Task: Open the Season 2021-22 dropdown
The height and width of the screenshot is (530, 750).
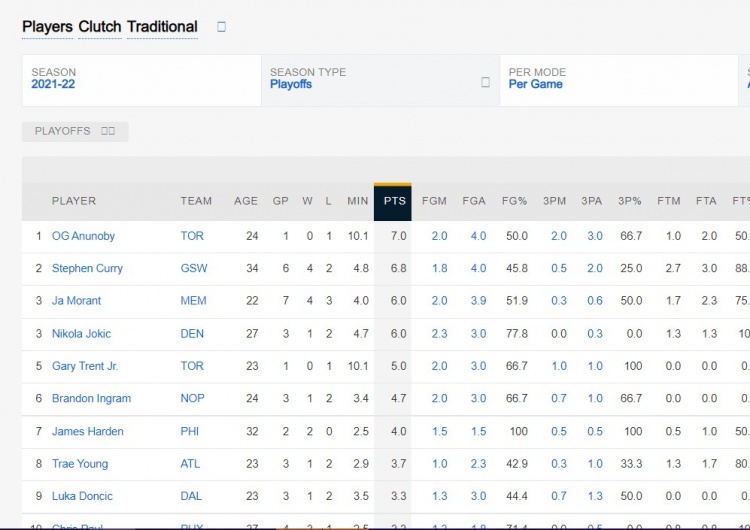Action: (x=142, y=80)
